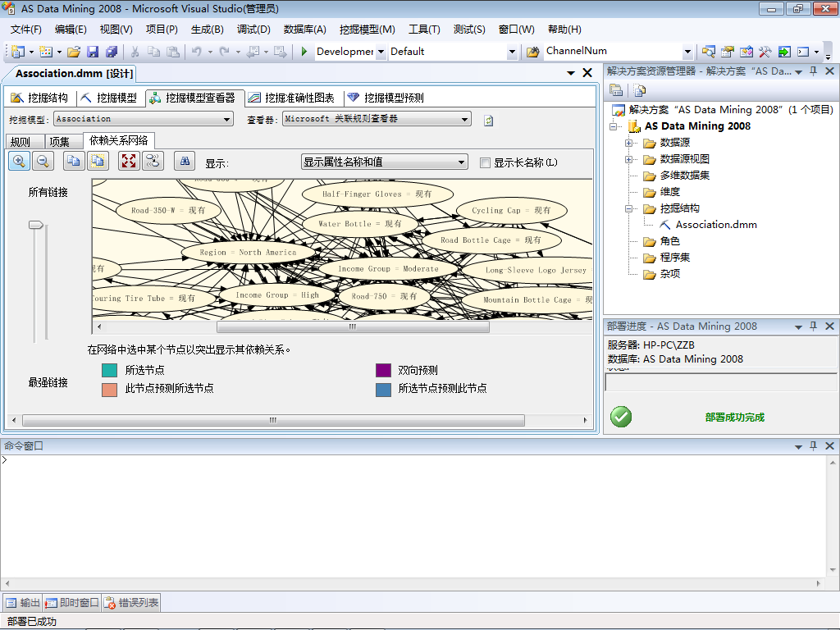
Task: Click the teal 所选节点 legend swatch
Action: pyautogui.click(x=109, y=370)
